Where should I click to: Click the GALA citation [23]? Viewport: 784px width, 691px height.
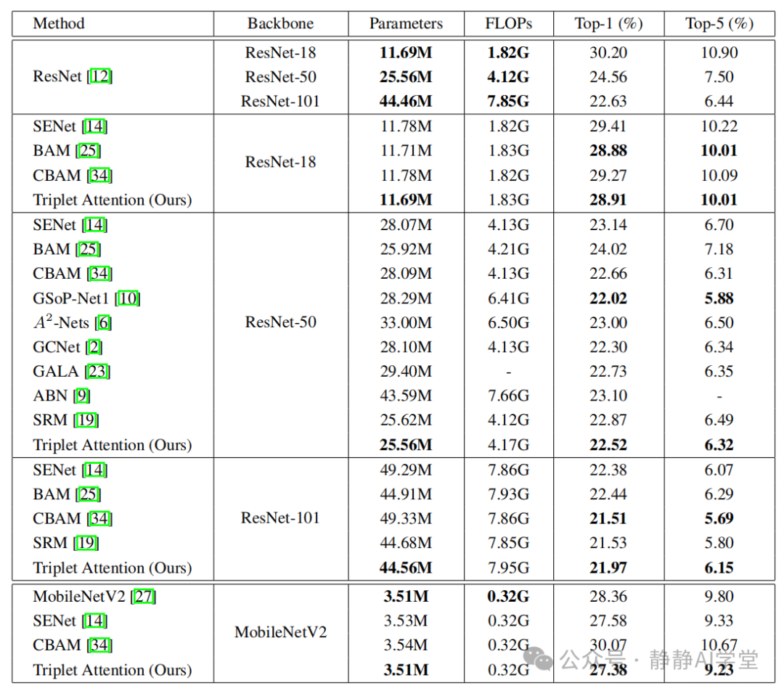pyautogui.click(x=97, y=372)
